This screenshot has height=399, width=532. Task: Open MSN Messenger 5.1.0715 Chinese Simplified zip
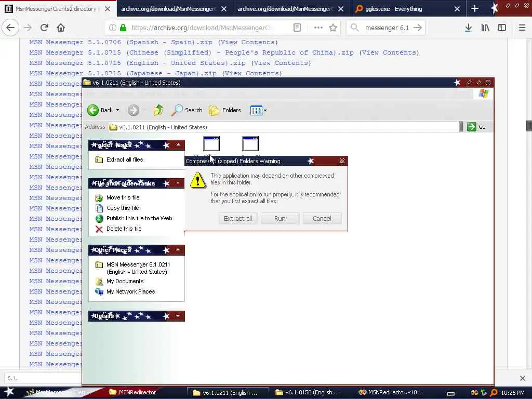click(191, 52)
